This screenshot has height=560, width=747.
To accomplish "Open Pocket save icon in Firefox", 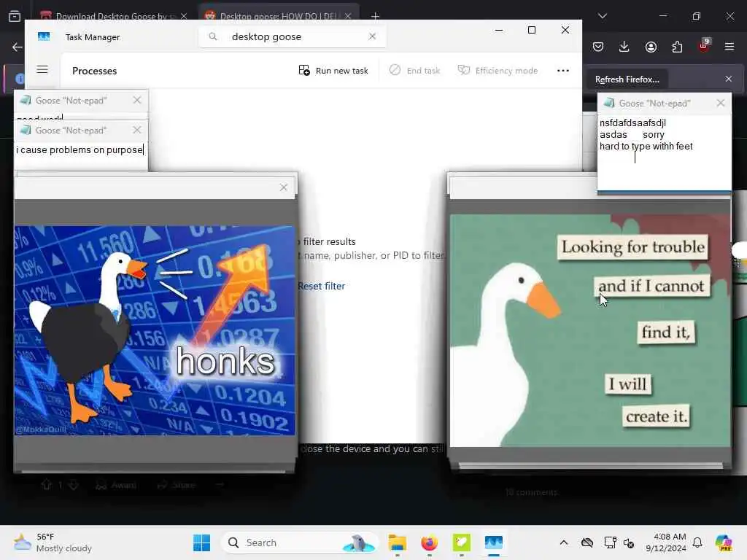I will [x=598, y=47].
